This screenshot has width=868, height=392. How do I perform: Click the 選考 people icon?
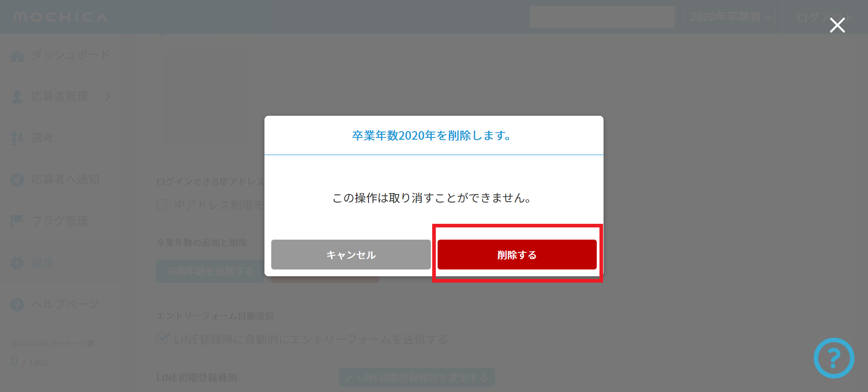click(17, 138)
